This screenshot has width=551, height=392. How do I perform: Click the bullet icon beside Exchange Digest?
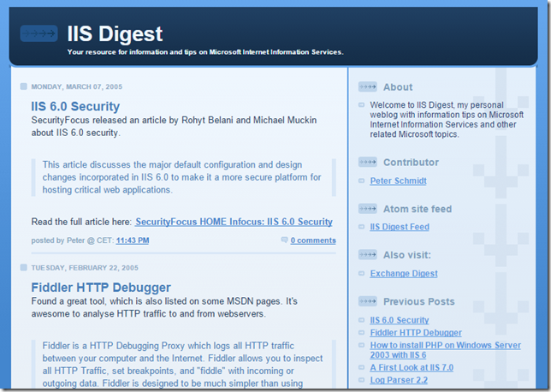361,273
